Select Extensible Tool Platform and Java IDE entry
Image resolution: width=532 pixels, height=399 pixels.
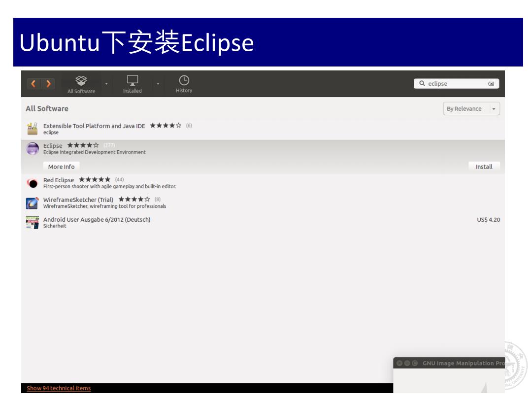coord(263,129)
